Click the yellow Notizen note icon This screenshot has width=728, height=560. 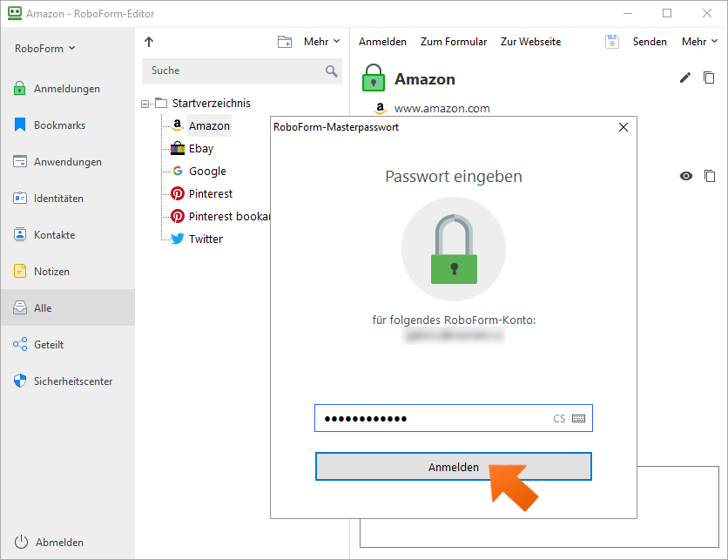coord(20,271)
